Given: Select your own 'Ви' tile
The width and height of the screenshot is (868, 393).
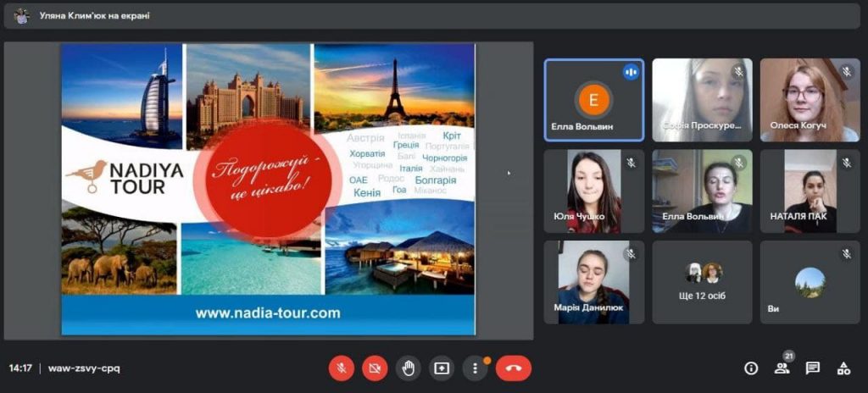Looking at the screenshot, I should (x=810, y=282).
